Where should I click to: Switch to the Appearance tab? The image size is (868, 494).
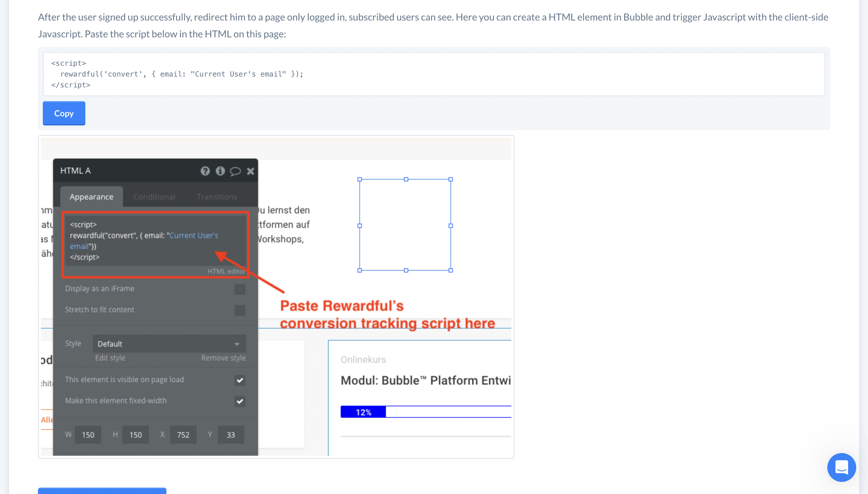coord(91,197)
